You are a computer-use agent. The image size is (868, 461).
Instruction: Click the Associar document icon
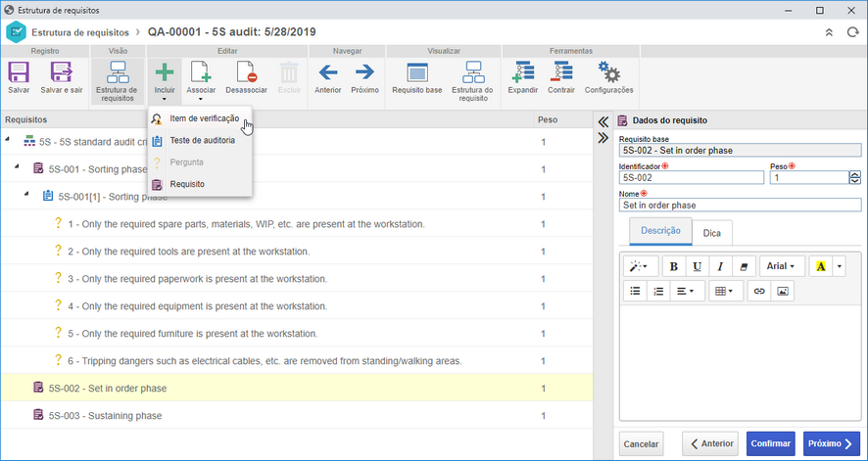[x=201, y=72]
